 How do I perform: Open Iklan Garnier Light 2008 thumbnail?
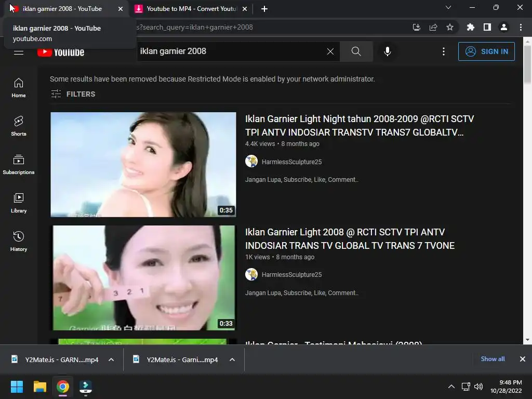tap(143, 278)
